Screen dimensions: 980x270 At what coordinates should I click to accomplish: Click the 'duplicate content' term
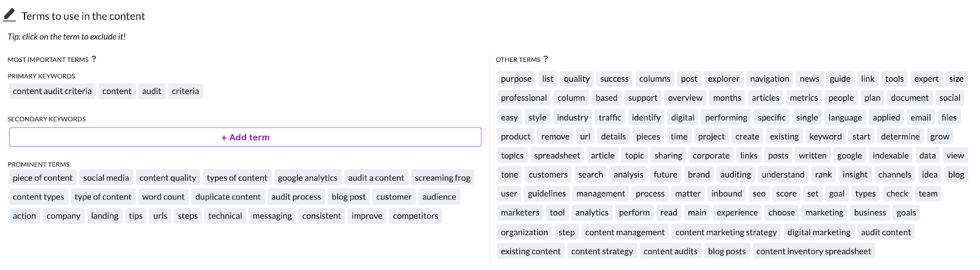click(x=228, y=197)
